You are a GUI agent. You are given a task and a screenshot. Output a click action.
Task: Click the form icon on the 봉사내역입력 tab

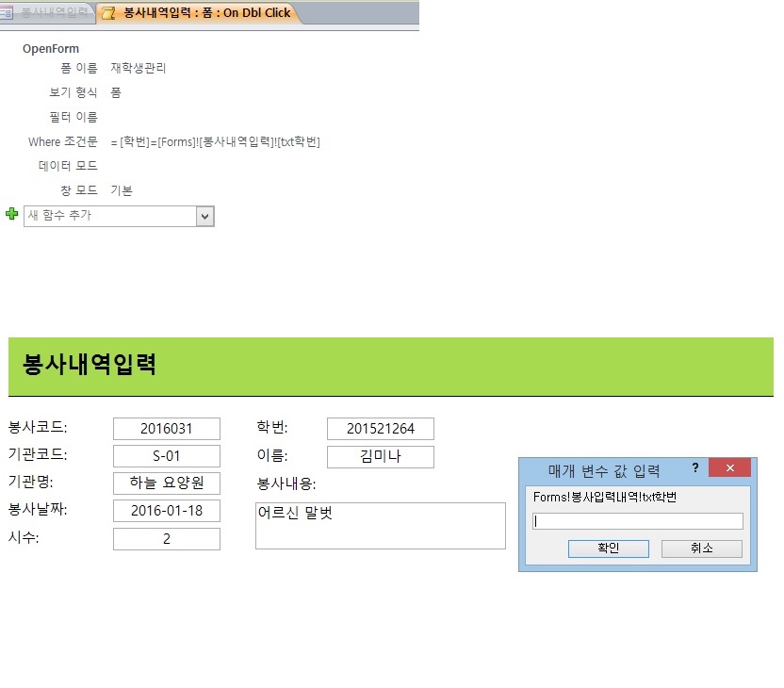coord(8,13)
